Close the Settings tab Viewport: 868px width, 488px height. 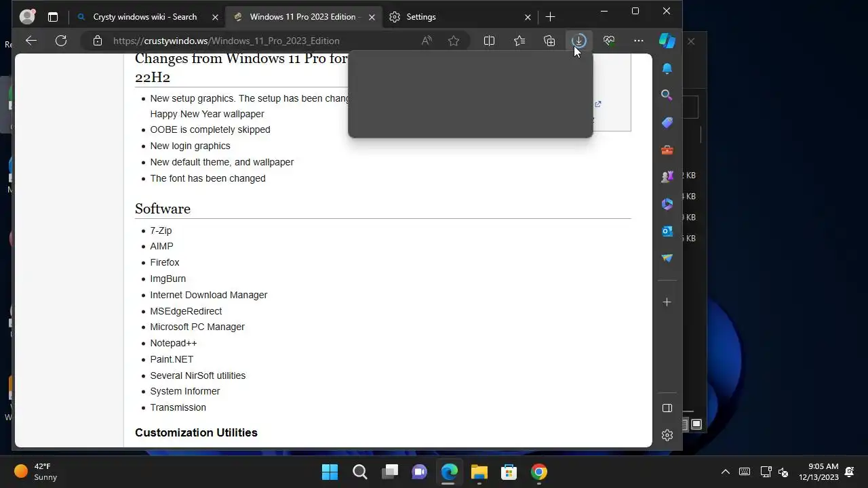pos(528,17)
